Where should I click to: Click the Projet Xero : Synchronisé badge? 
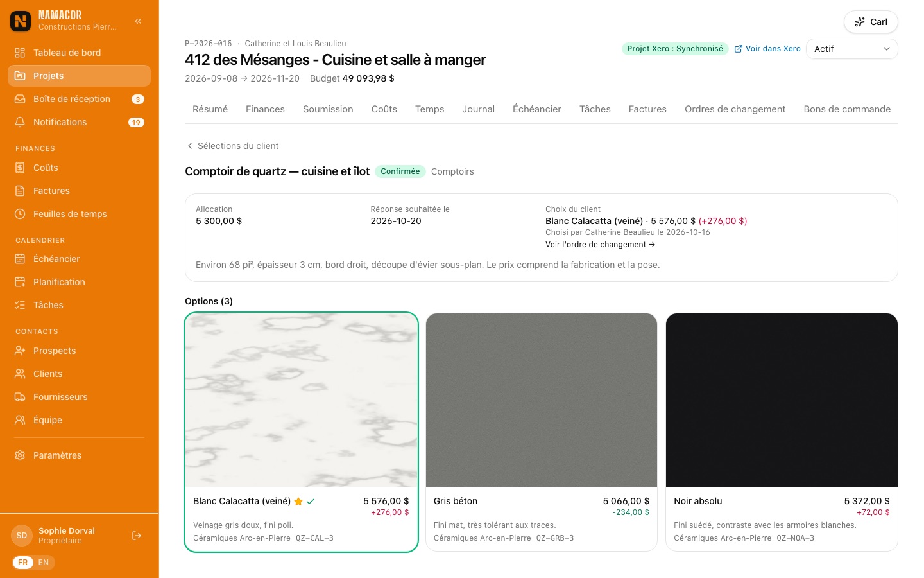[x=675, y=49]
